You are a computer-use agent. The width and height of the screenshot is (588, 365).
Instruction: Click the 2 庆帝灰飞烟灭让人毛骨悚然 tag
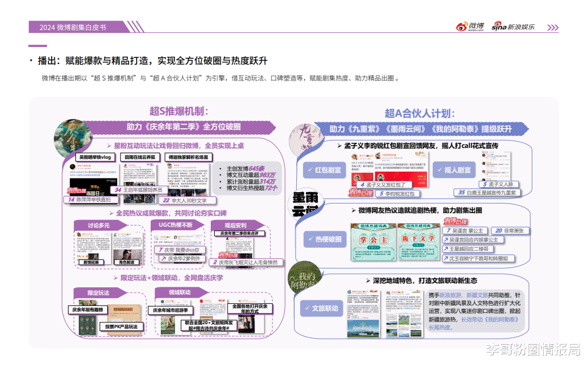coord(246,262)
